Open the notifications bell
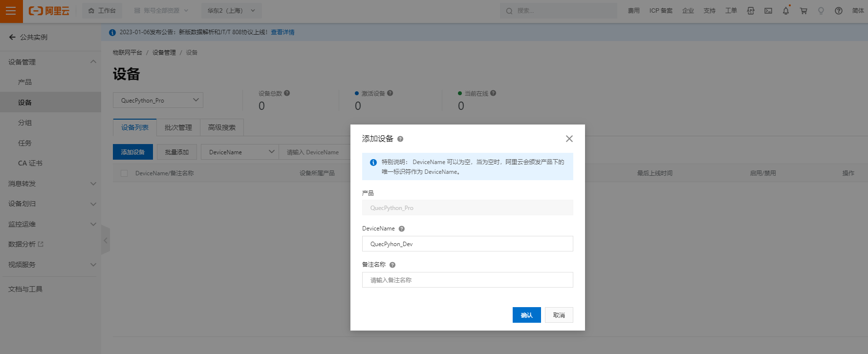 (x=786, y=11)
